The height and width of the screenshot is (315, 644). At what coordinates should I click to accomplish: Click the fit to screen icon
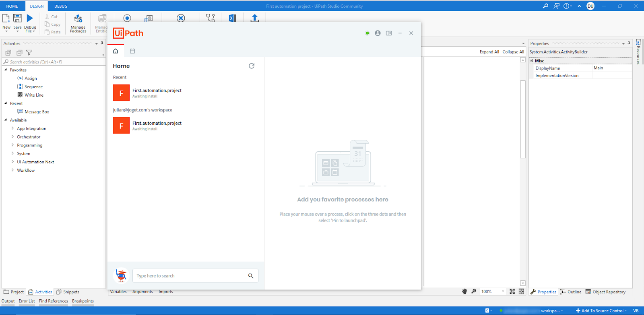tap(512, 292)
